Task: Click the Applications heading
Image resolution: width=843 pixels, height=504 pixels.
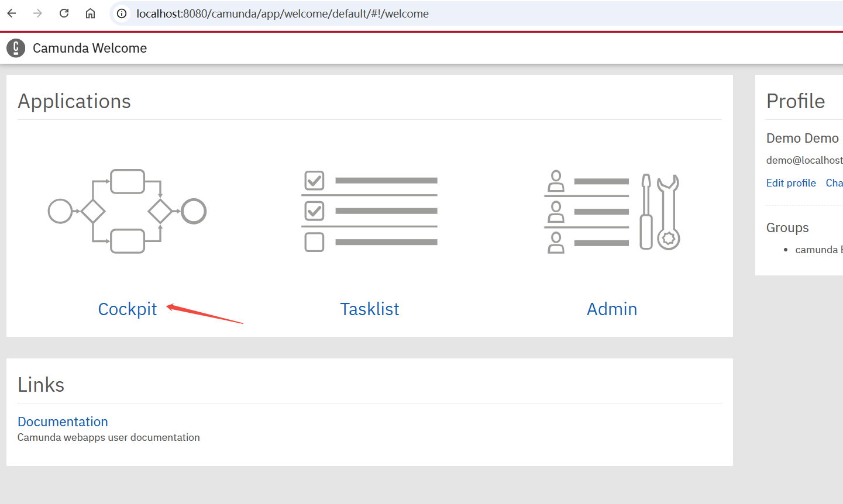Action: tap(74, 101)
